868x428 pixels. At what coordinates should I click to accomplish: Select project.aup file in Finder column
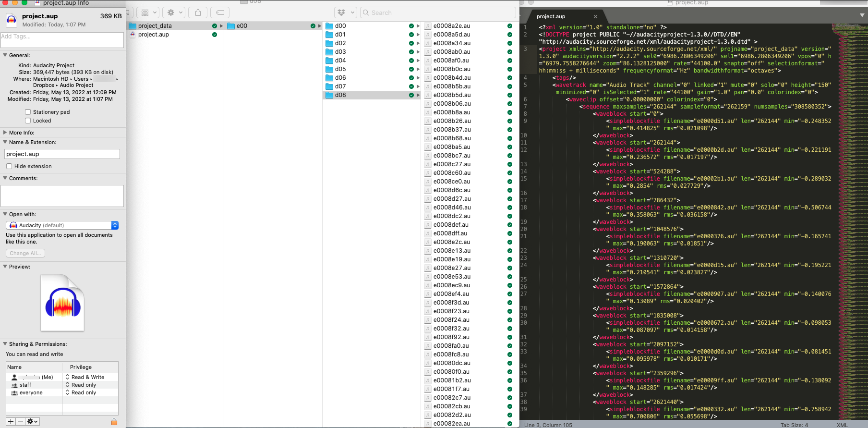point(154,35)
